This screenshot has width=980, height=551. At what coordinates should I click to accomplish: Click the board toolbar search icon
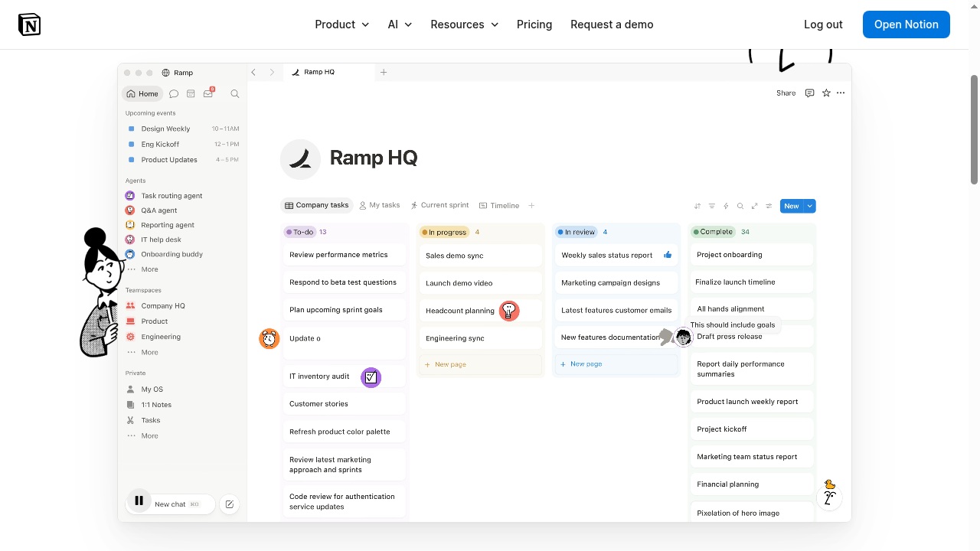pos(740,206)
